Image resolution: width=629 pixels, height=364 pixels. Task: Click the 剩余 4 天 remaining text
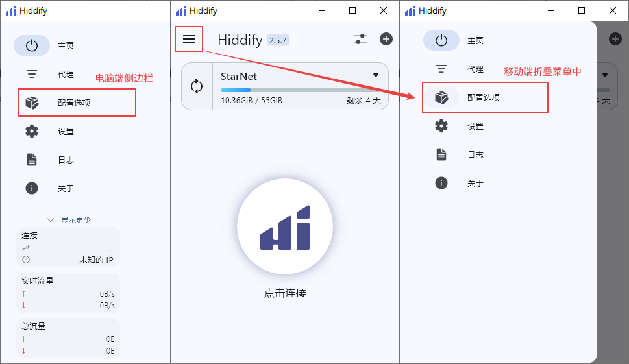(364, 100)
